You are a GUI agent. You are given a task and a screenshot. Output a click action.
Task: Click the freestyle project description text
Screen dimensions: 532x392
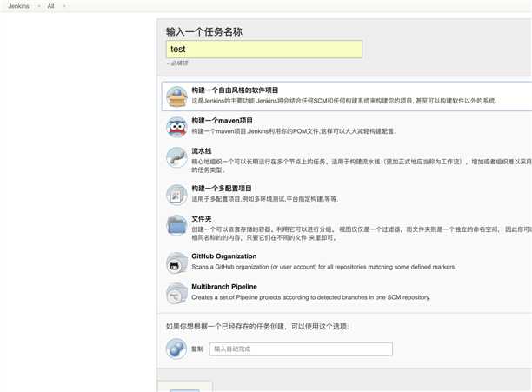point(344,101)
